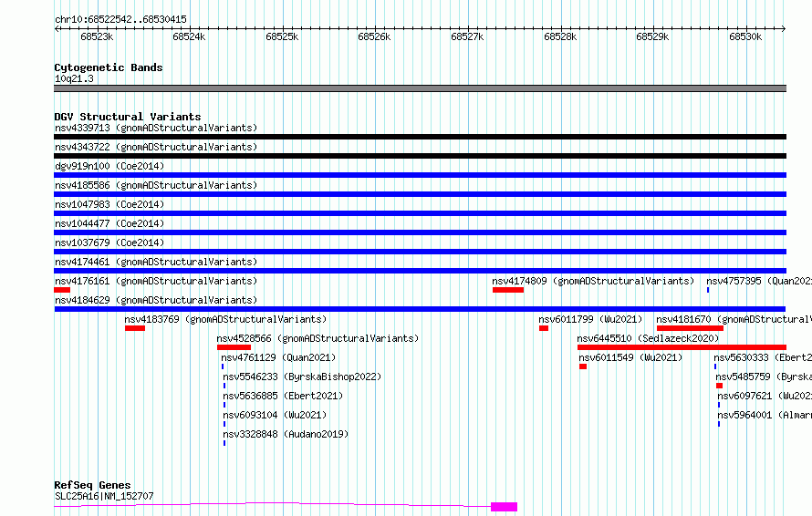Screen dimensions: 812x516
Task: Click the 68527k ruler tick label
Action: click(x=467, y=36)
